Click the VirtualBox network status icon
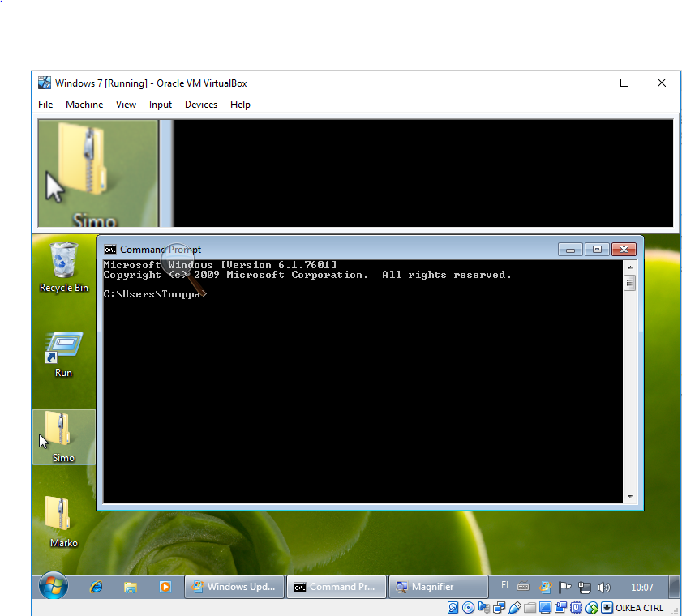Image resolution: width=682 pixels, height=616 pixels. pos(500,607)
